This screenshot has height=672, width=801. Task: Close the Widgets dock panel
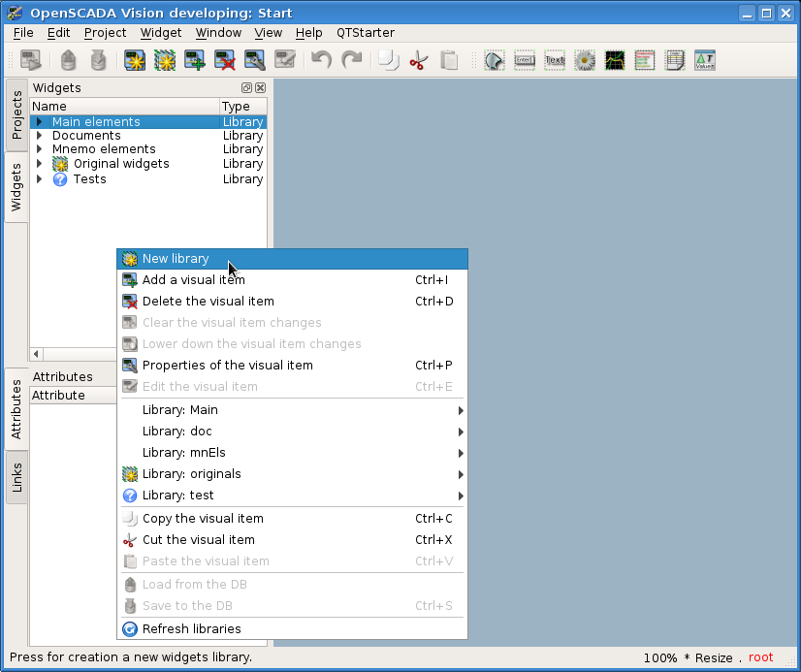point(261,88)
